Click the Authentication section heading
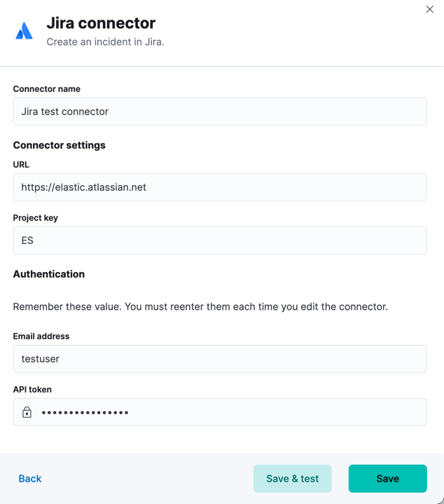This screenshot has height=504, width=444. [49, 274]
